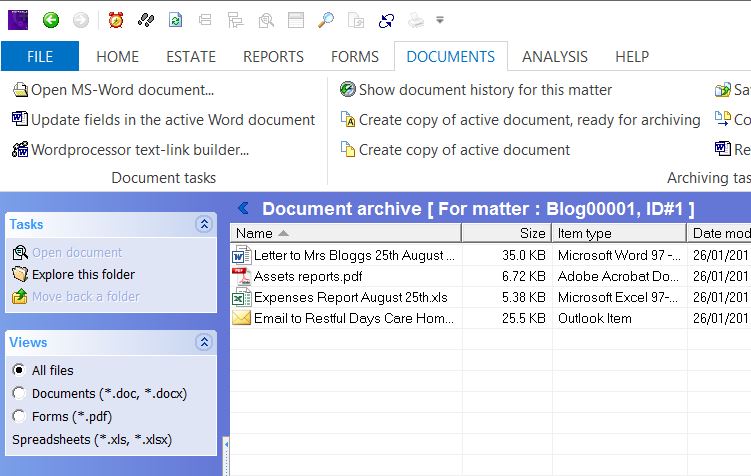Image resolution: width=751 pixels, height=476 pixels.
Task: Select the All files radio button
Action: click(18, 371)
